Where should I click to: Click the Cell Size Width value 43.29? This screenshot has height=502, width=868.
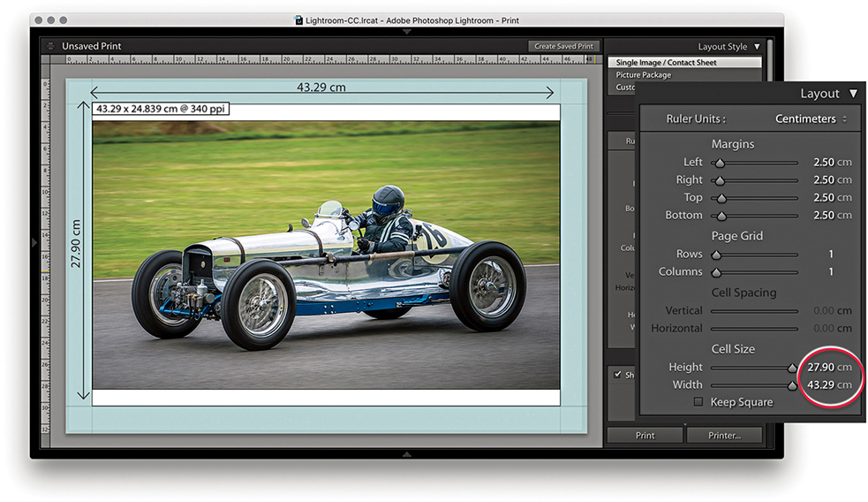pyautogui.click(x=821, y=384)
